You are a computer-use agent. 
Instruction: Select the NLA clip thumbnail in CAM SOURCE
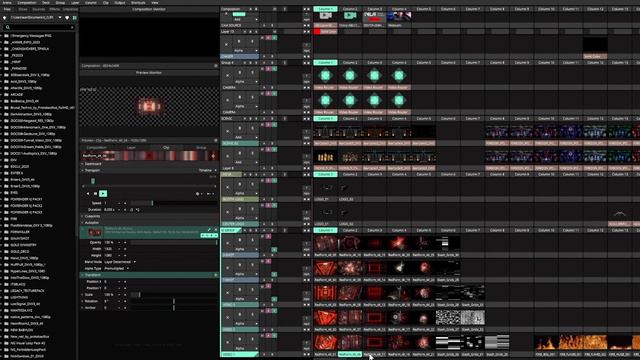(x=374, y=17)
